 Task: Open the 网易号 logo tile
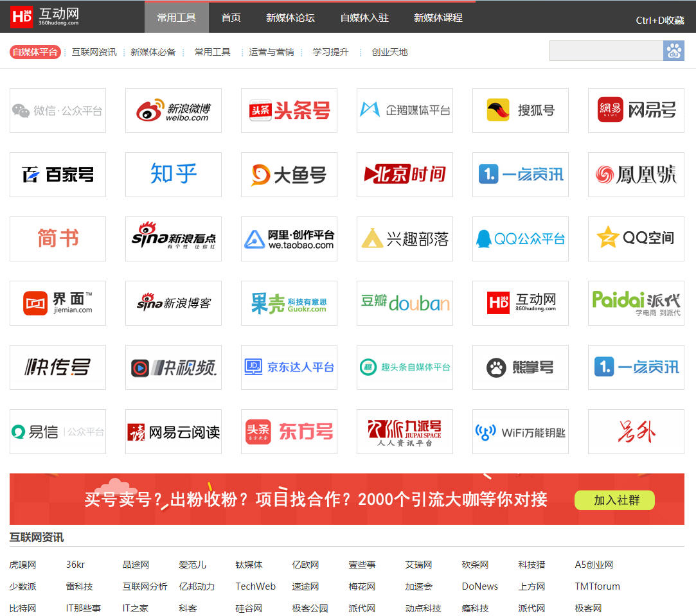point(636,110)
